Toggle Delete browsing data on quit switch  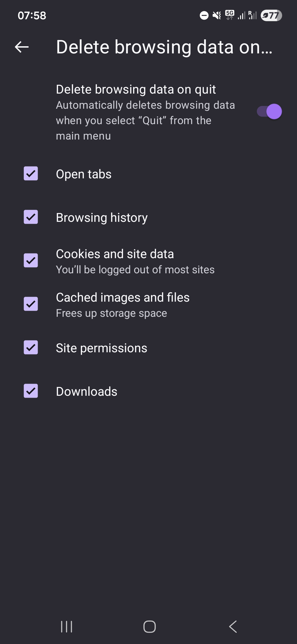(269, 111)
